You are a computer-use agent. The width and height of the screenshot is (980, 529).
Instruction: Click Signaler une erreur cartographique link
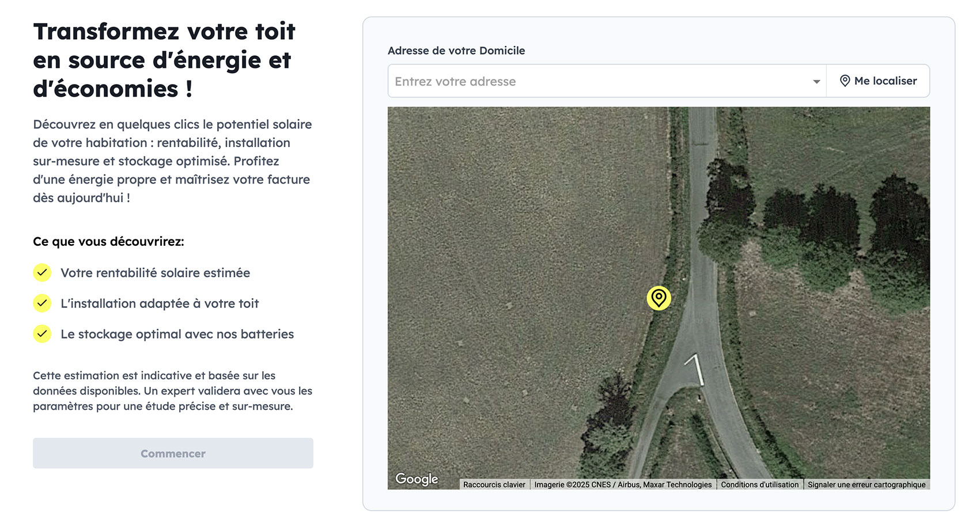click(867, 485)
